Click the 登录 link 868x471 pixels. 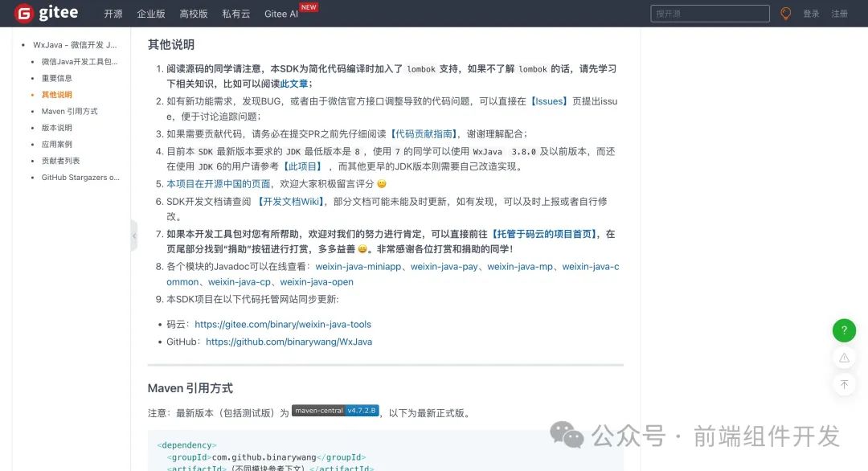813,14
